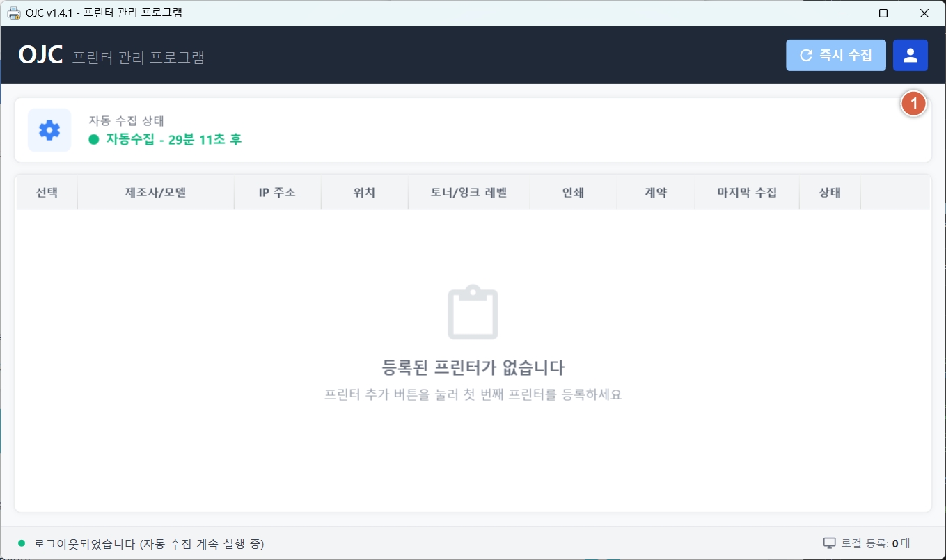This screenshot has height=560, width=946.
Task: Sort by 제조사/모델 column header
Action: (155, 193)
